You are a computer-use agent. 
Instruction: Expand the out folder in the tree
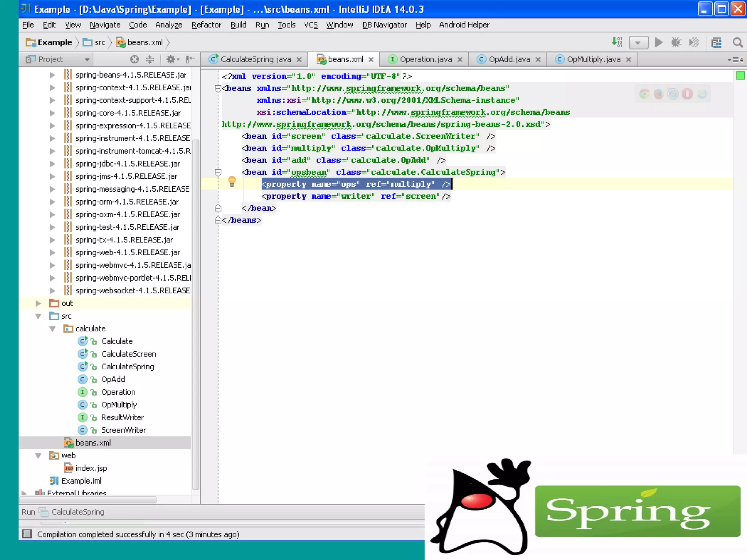[38, 303]
